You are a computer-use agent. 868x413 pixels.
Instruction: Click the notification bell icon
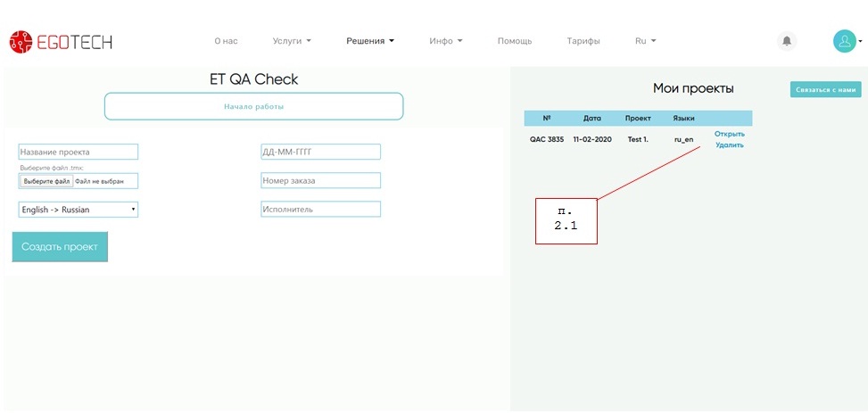[786, 41]
